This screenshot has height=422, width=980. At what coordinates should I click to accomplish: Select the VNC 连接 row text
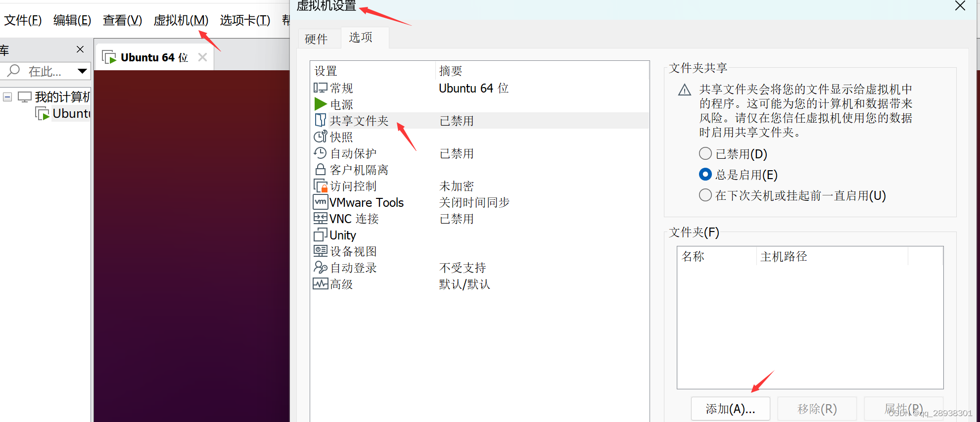(354, 219)
